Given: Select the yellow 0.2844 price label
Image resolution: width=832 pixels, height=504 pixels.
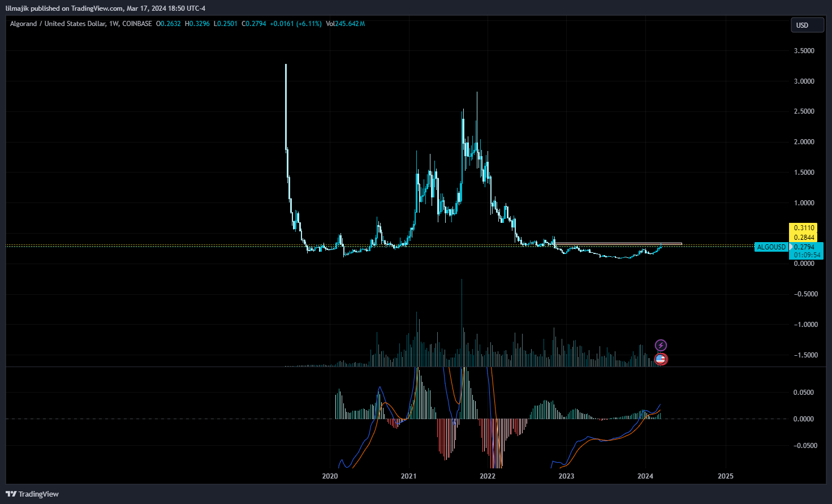Looking at the screenshot, I should 804,238.
